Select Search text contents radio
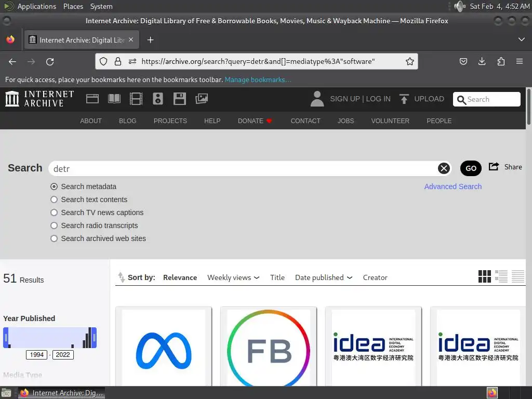 point(54,199)
